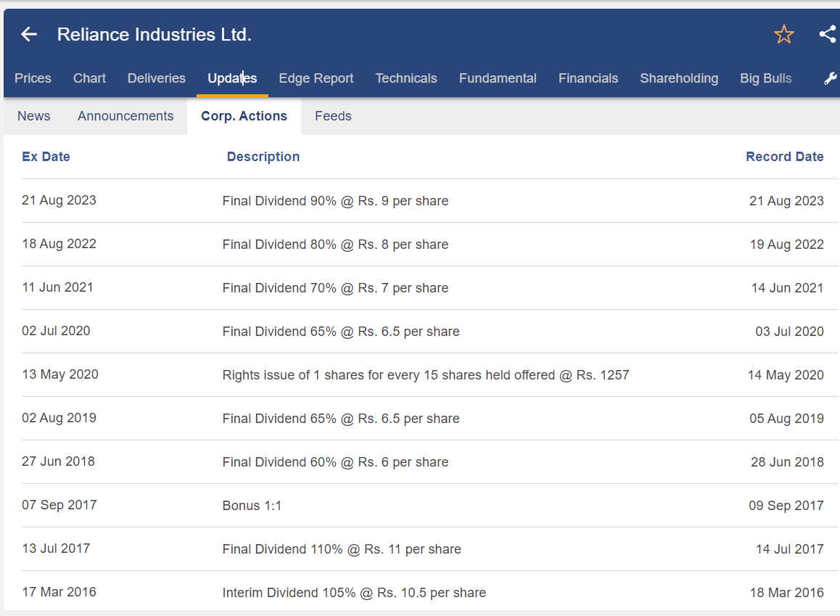Open the wrench settings icon

(x=830, y=78)
